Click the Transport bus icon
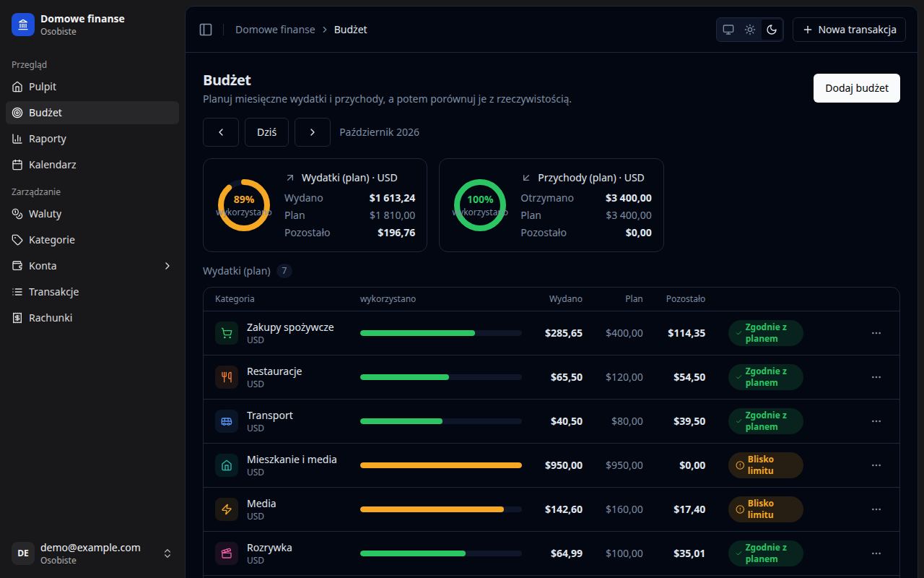 (227, 421)
